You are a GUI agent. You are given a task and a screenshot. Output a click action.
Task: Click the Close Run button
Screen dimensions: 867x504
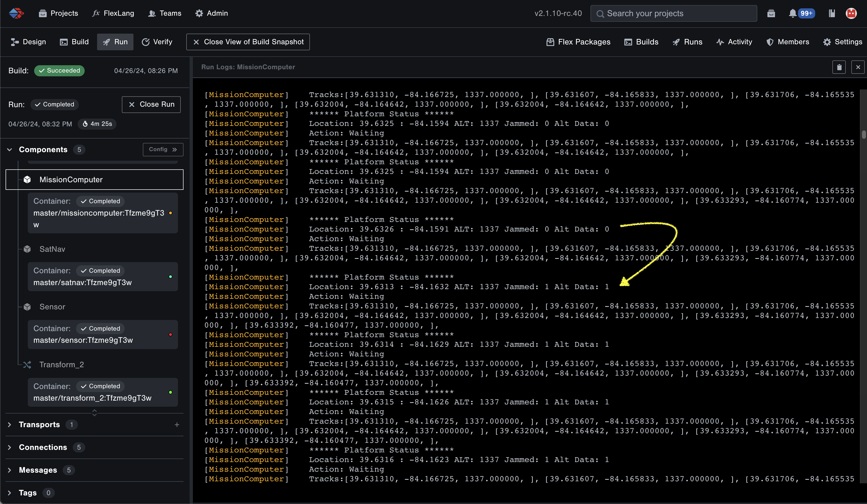pyautogui.click(x=151, y=105)
